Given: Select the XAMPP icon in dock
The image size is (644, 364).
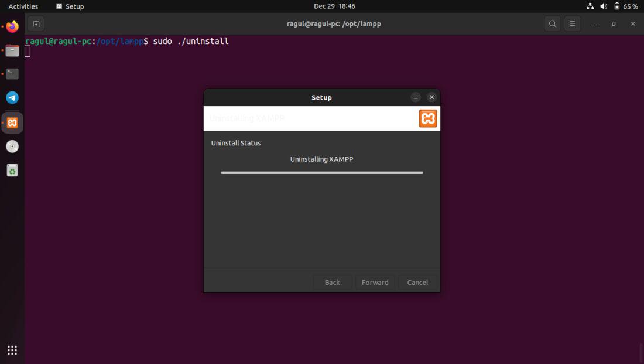Looking at the screenshot, I should [x=12, y=123].
